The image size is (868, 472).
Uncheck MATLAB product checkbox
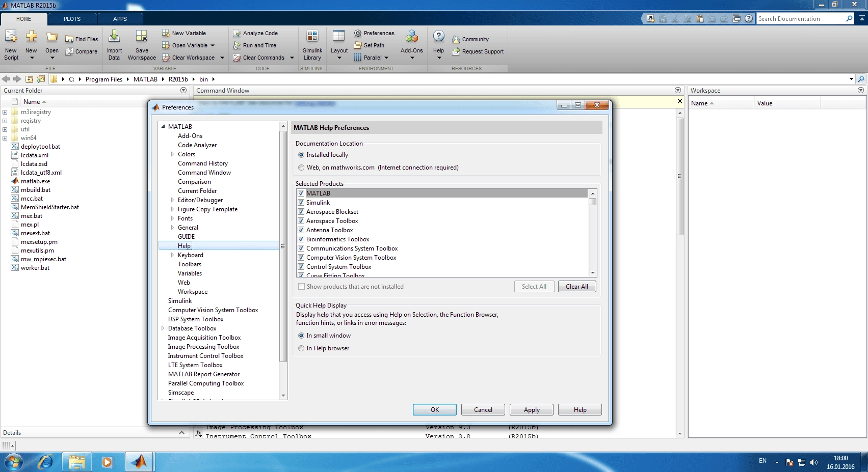click(x=301, y=193)
